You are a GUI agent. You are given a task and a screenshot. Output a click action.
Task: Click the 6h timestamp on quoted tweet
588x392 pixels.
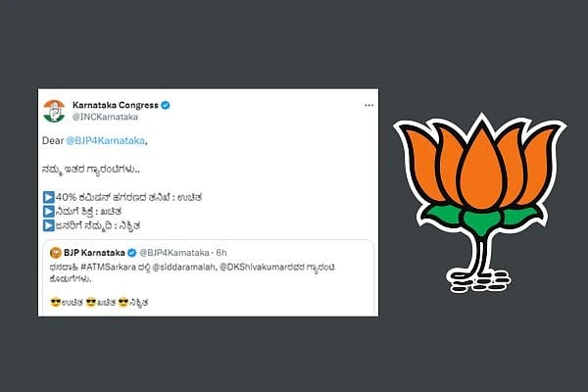(221, 253)
